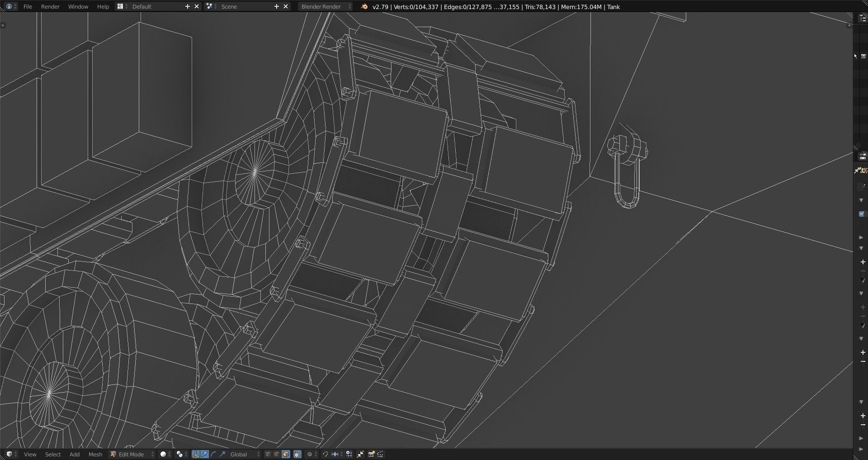Open the Properties editor type icon
The width and height of the screenshot is (868, 460).
pyautogui.click(x=863, y=156)
